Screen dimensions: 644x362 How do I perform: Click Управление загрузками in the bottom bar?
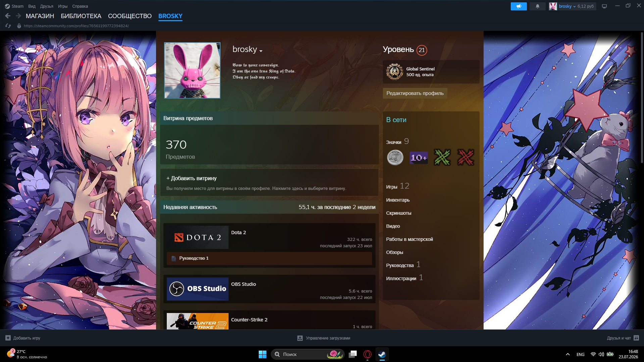point(328,338)
